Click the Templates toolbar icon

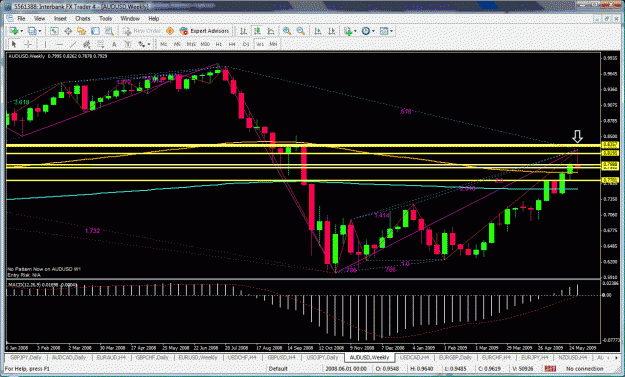click(384, 31)
